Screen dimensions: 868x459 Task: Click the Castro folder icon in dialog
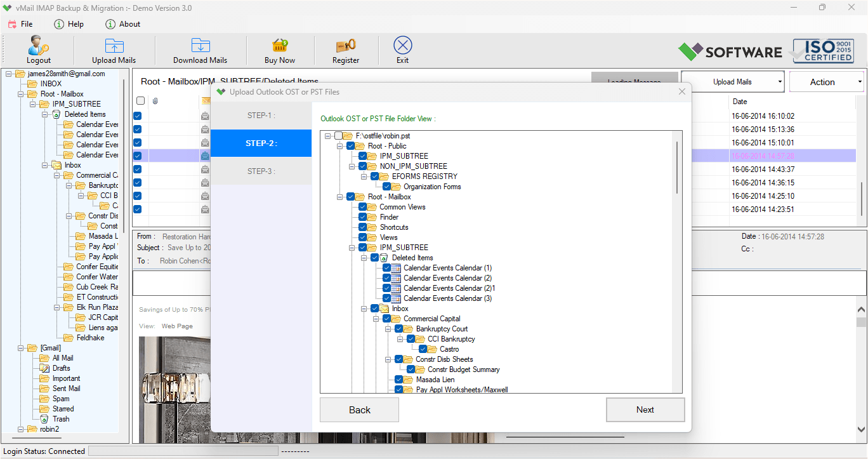(x=432, y=349)
